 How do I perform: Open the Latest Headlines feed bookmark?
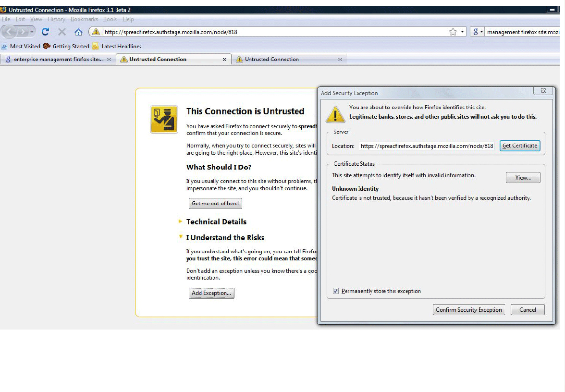(x=117, y=46)
